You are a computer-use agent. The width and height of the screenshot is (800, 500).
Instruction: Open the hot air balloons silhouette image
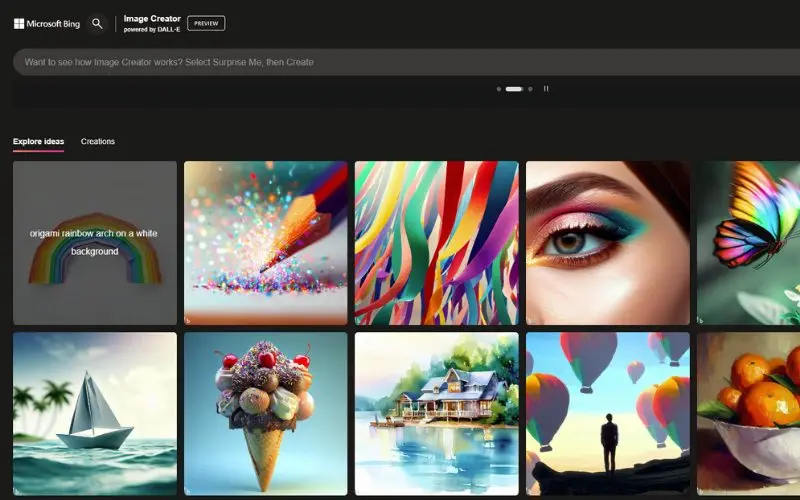(608, 414)
